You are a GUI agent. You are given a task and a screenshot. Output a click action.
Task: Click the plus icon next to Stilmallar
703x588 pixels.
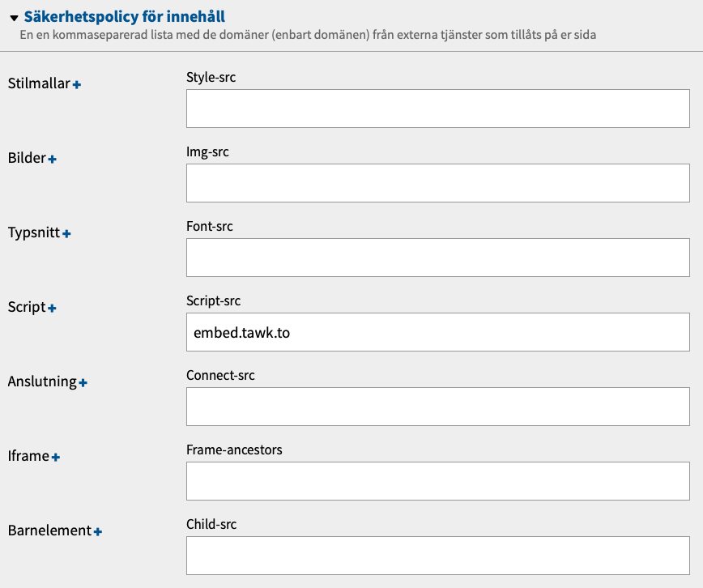click(77, 84)
